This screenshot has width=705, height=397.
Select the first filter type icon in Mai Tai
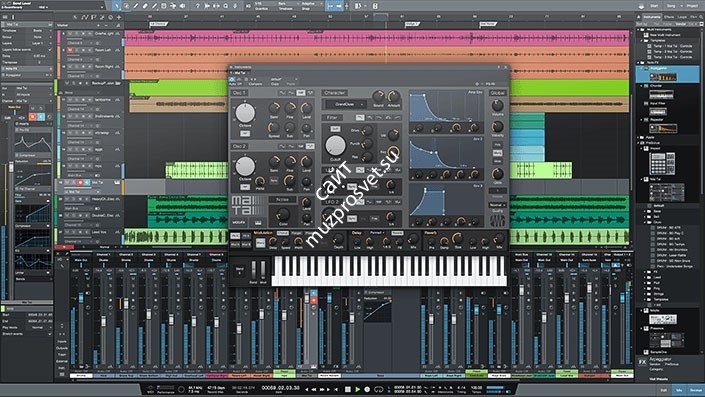click(360, 117)
